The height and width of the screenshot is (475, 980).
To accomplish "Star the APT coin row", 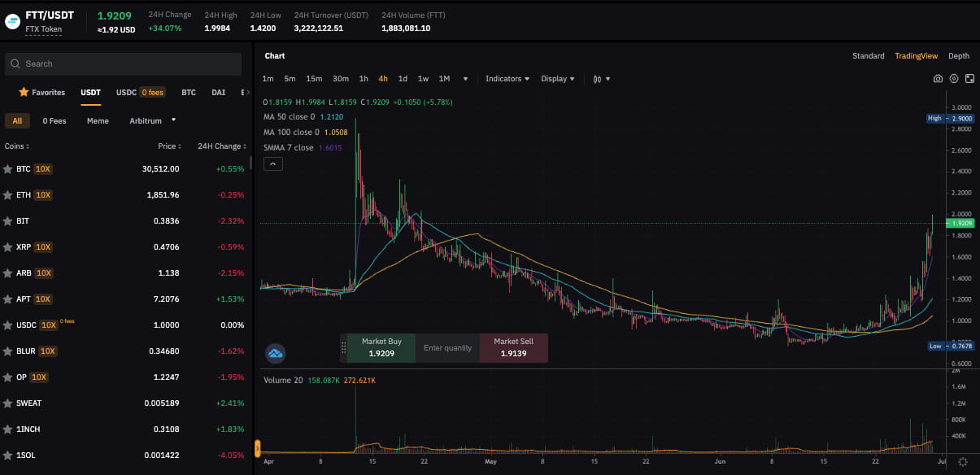I will (8, 299).
